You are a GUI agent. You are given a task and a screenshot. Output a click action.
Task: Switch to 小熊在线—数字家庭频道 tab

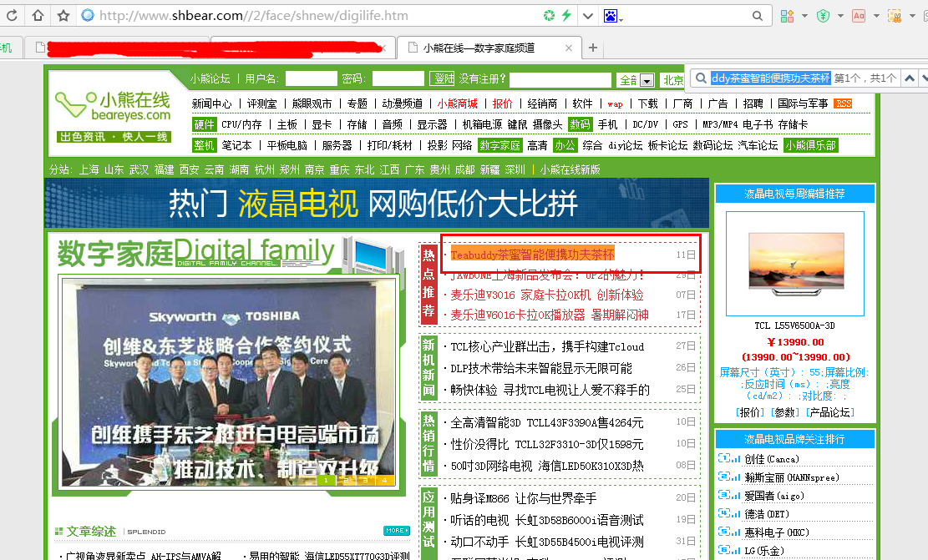pyautogui.click(x=479, y=48)
